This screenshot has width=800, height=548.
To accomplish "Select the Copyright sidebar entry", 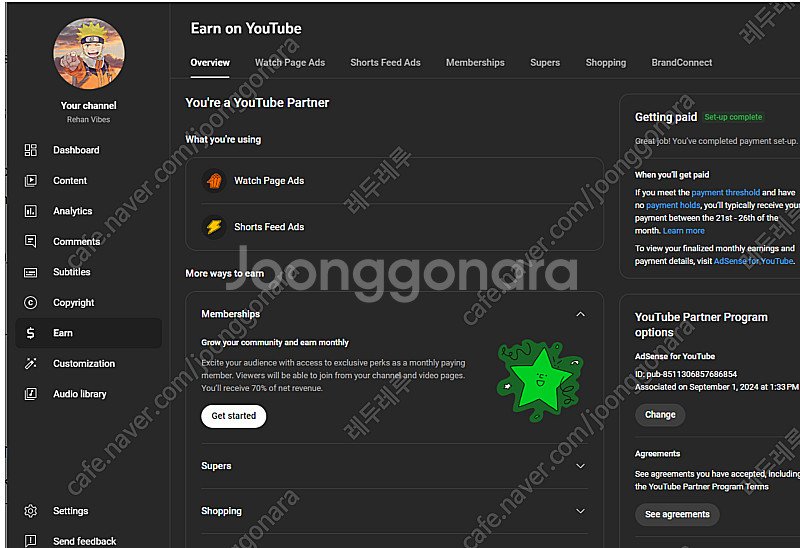I will point(89,303).
